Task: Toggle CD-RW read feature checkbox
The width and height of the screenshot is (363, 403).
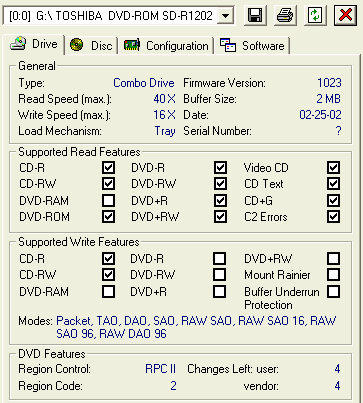Action: (x=108, y=184)
